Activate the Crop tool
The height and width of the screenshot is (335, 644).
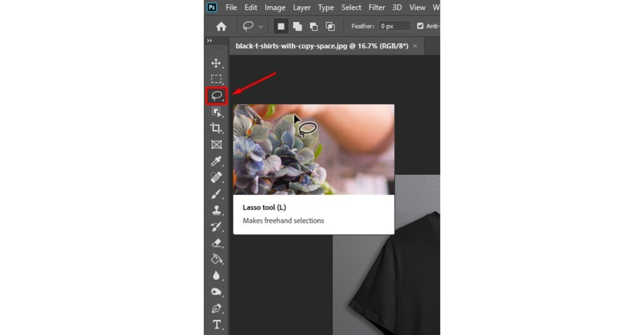pyautogui.click(x=216, y=128)
